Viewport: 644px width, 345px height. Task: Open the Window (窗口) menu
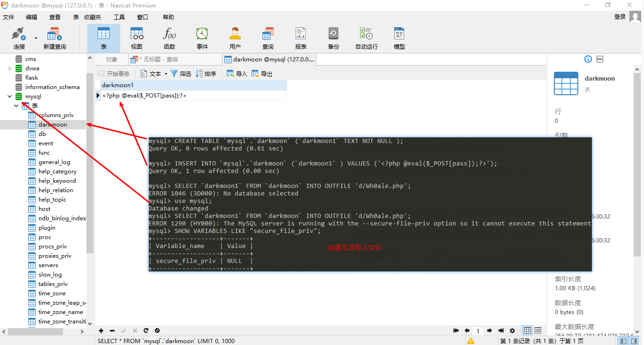point(143,17)
